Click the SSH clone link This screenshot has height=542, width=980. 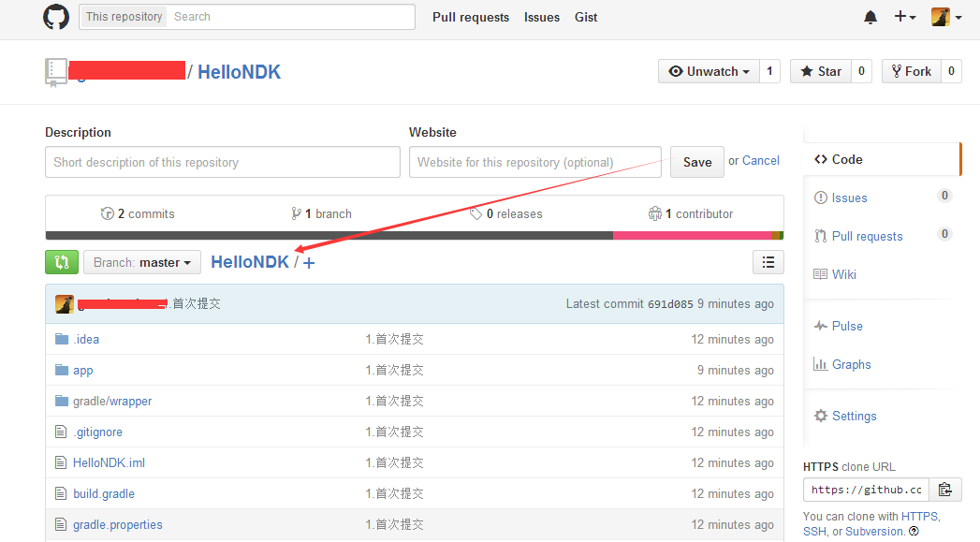click(814, 532)
